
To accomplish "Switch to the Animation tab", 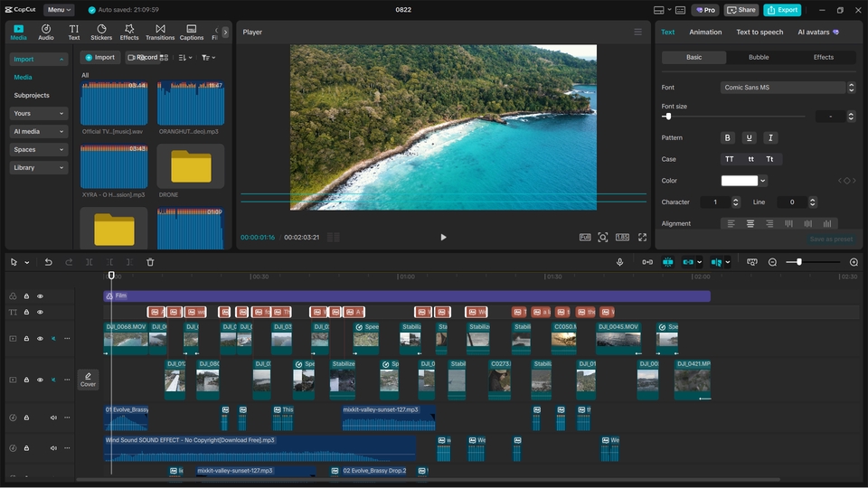I will [x=705, y=33].
